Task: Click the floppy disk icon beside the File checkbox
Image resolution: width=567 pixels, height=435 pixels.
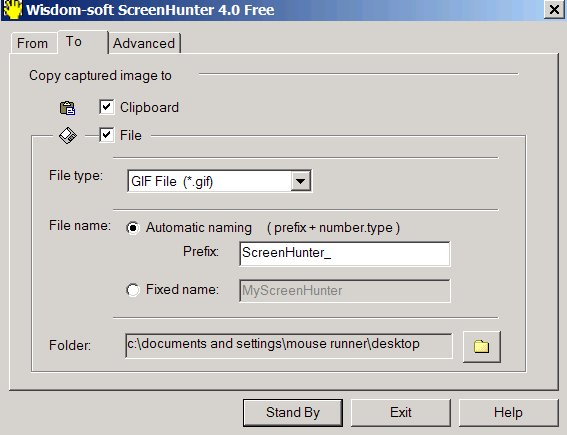Action: 68,136
